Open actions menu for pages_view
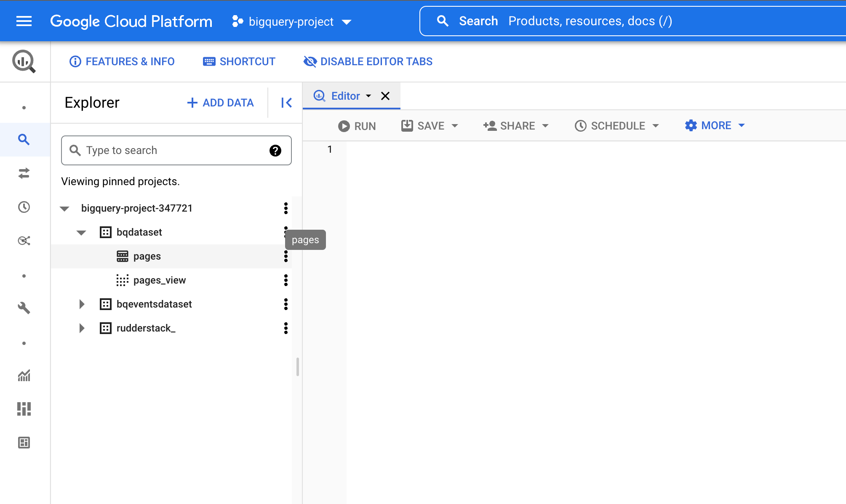 tap(286, 280)
